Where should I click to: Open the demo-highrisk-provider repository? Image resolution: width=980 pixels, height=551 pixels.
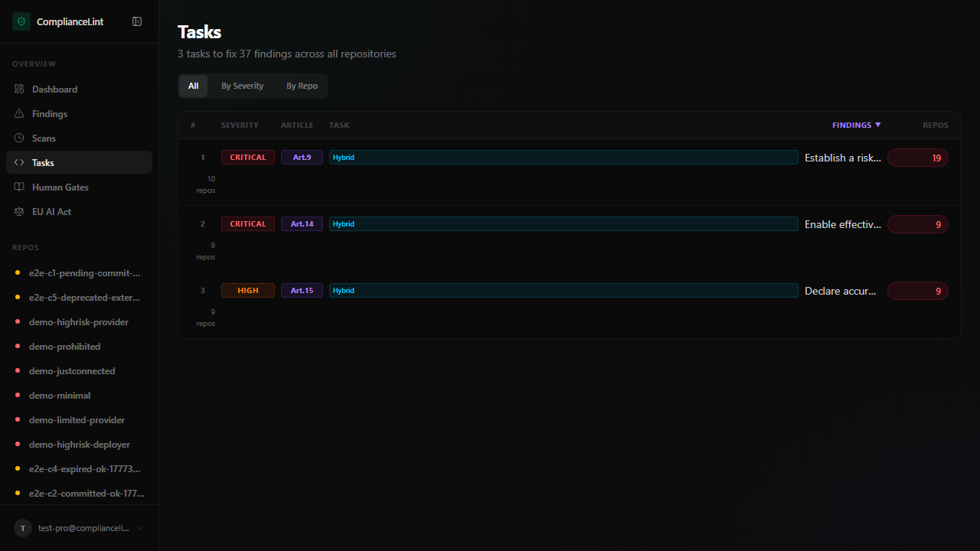pos(78,322)
